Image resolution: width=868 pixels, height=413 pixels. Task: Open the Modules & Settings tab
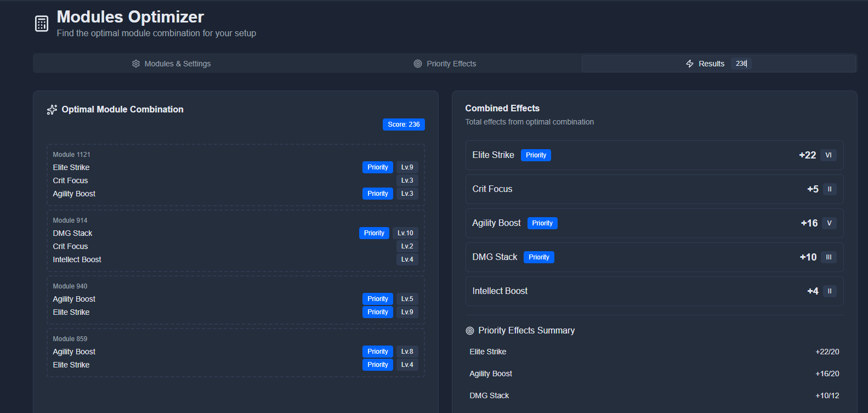[171, 64]
